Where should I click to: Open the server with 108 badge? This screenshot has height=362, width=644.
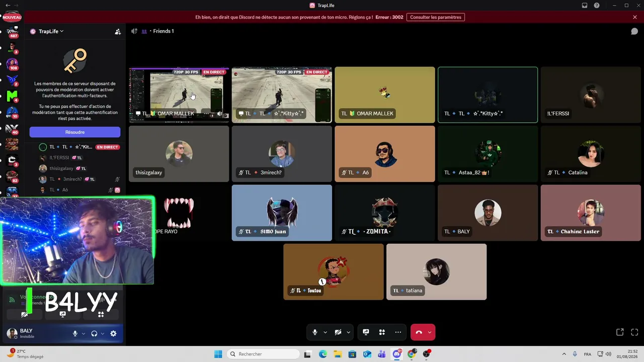pos(12,64)
